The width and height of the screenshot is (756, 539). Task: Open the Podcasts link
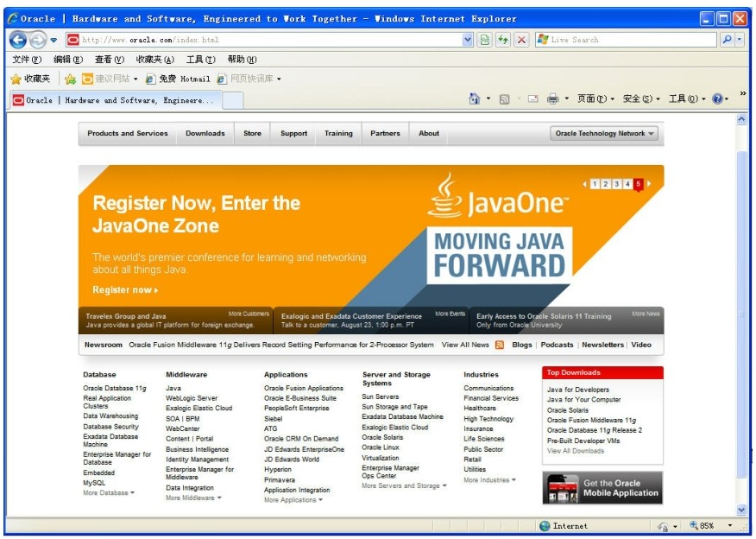(557, 345)
